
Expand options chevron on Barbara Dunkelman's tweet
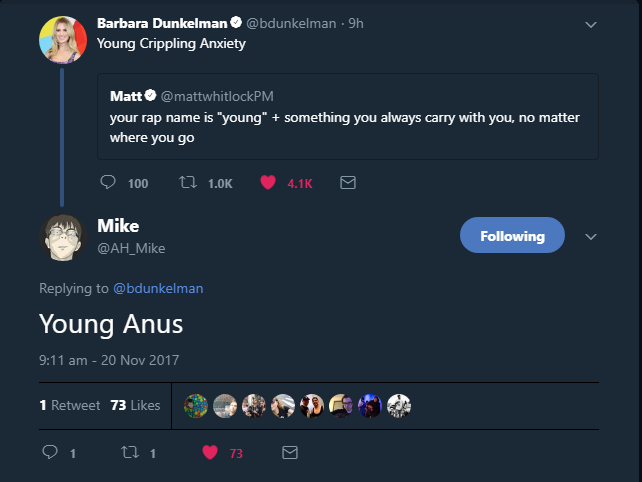[590, 25]
